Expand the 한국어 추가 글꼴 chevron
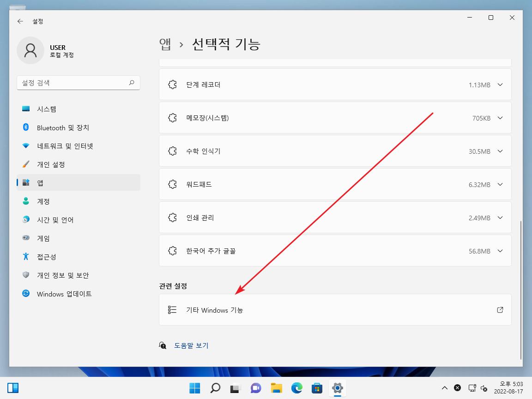The image size is (532, 399). [500, 251]
